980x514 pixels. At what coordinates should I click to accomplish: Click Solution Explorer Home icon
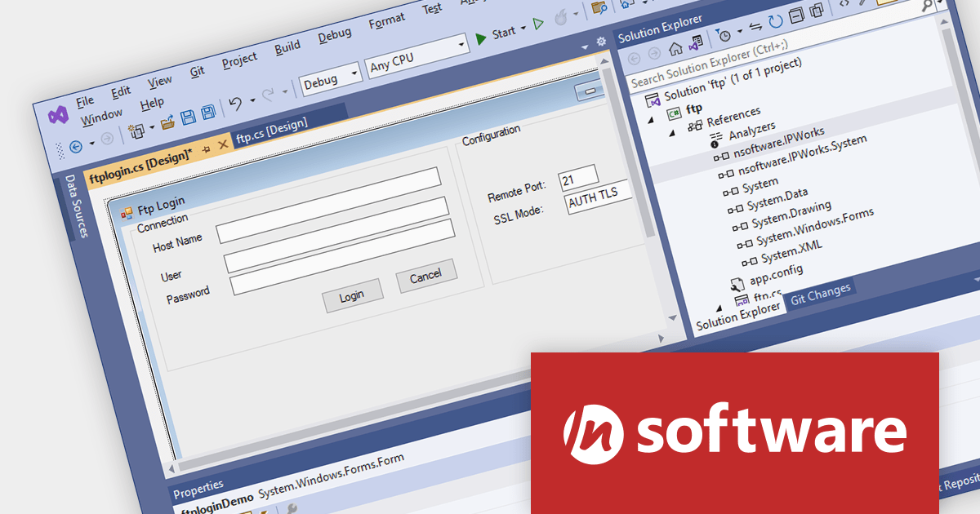point(676,49)
